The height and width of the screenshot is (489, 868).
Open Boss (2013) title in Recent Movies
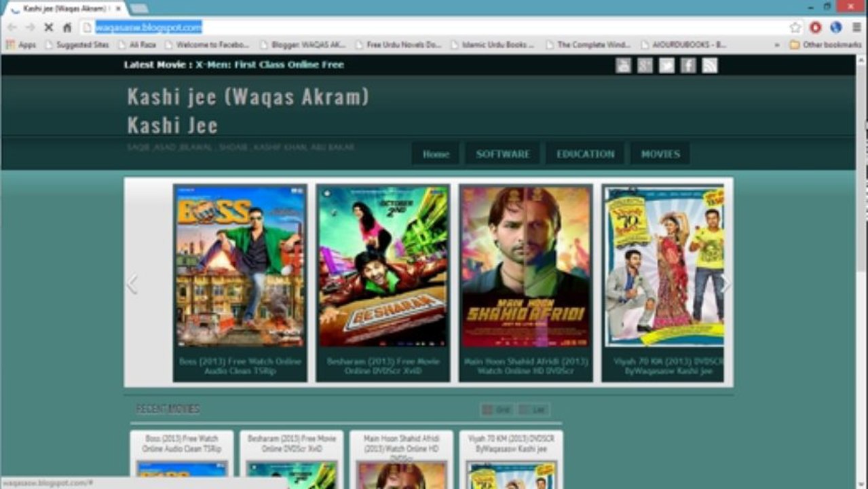pos(182,444)
